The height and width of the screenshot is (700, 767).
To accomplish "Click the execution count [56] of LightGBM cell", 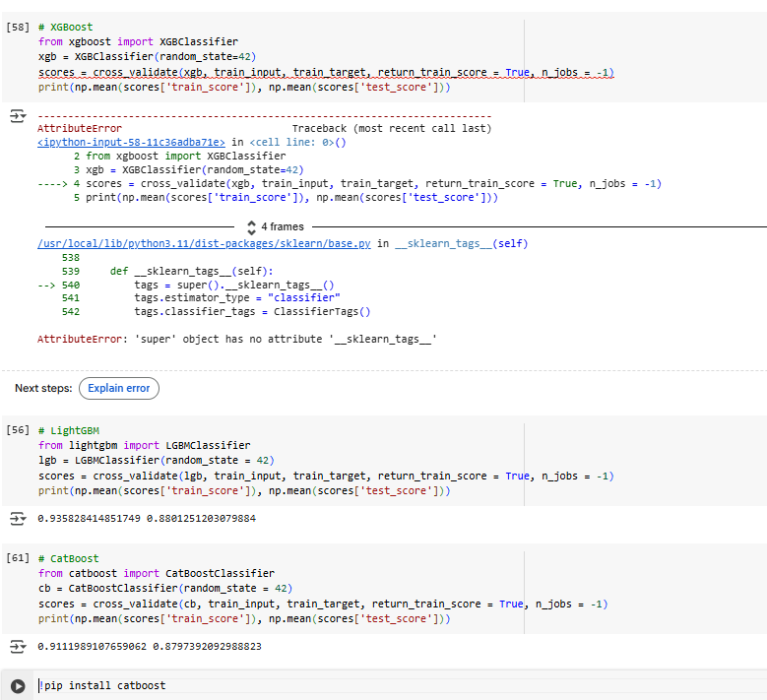I will click(18, 430).
